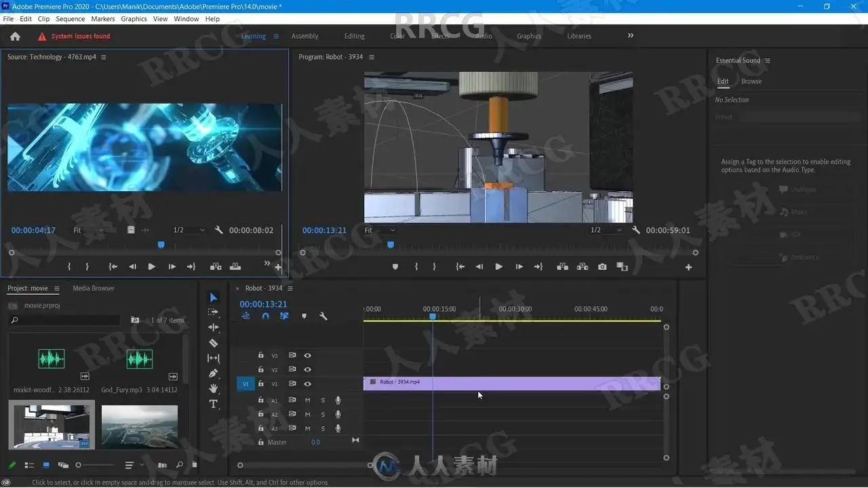Select the Razor tool in the toolbar
Screen dimensions: 868x488
[x=213, y=343]
